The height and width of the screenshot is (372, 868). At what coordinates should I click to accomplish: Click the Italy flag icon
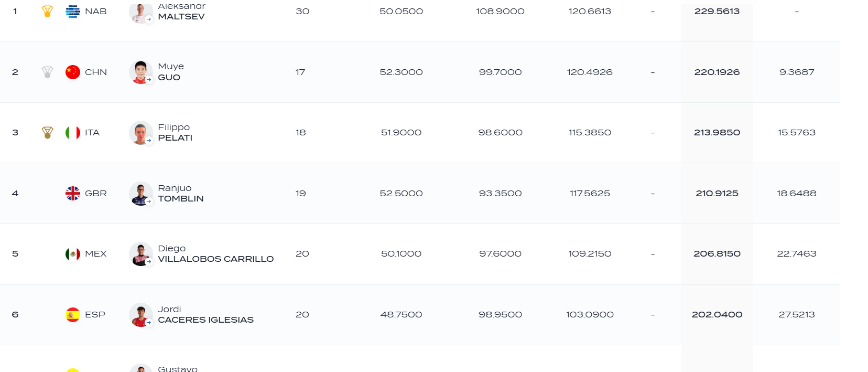[x=73, y=133]
